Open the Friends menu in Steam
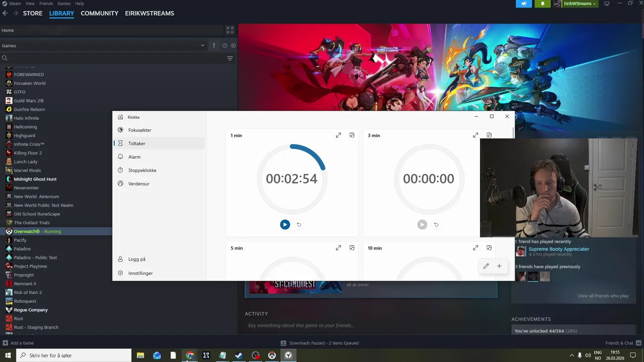644x362 pixels. (46, 4)
